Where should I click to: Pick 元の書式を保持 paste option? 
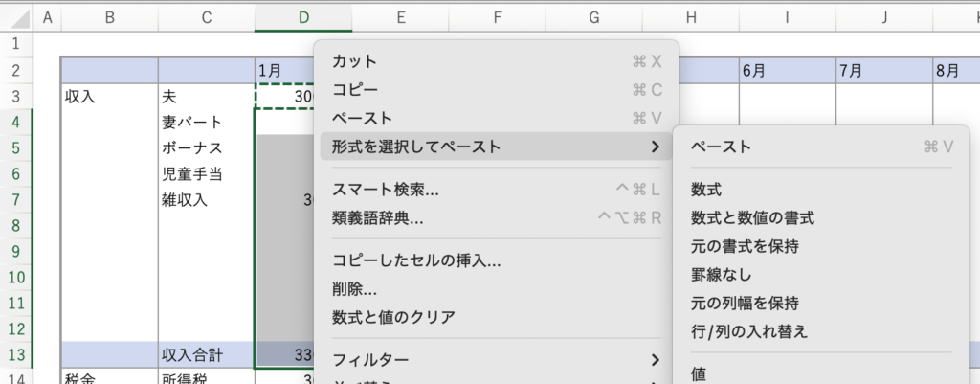coord(745,247)
